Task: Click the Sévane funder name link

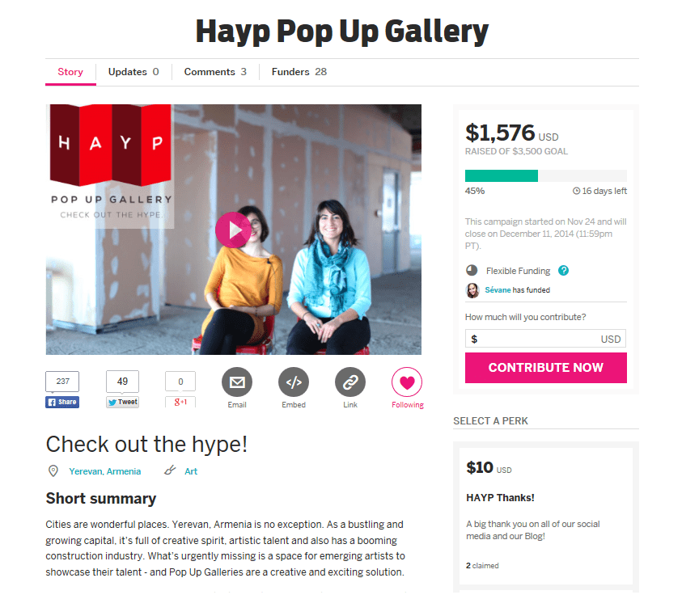Action: pyautogui.click(x=498, y=290)
